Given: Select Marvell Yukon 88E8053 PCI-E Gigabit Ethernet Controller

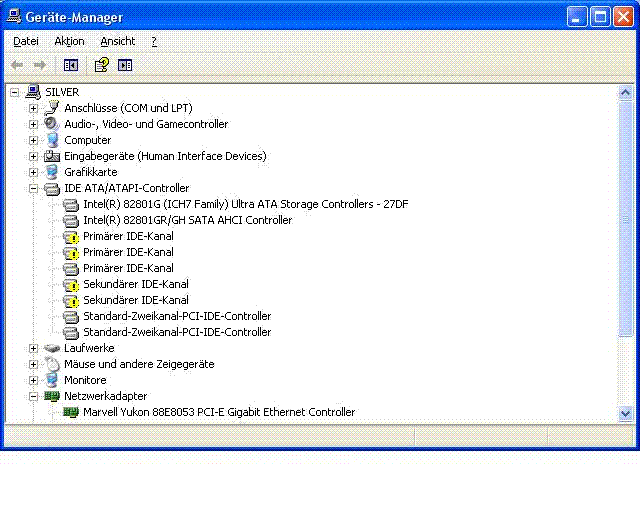Looking at the screenshot, I should (x=219, y=412).
